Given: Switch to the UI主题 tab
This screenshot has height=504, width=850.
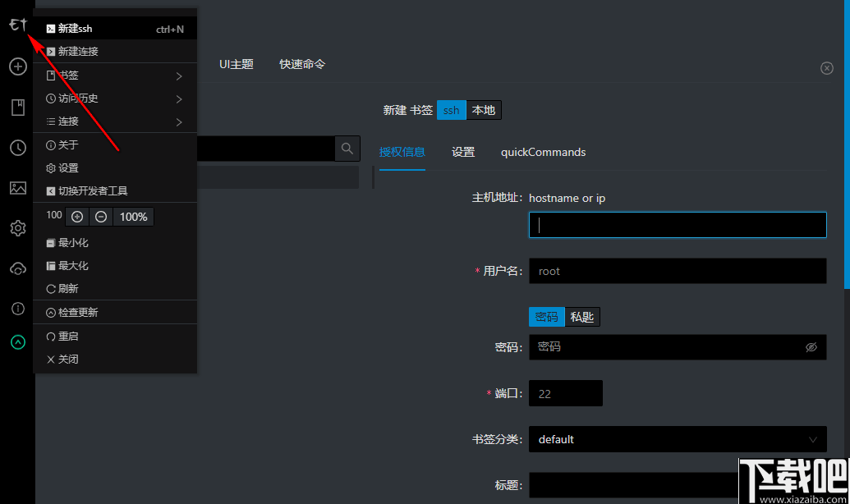Looking at the screenshot, I should (237, 64).
